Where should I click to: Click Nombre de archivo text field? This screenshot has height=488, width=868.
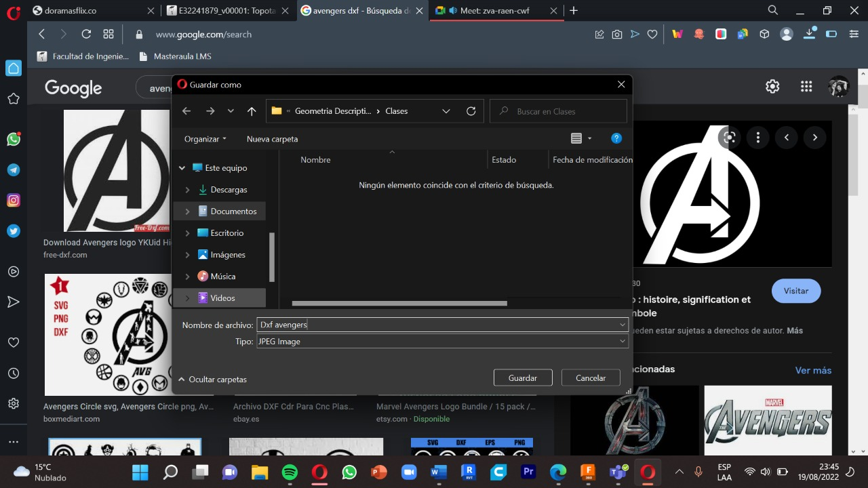(437, 325)
